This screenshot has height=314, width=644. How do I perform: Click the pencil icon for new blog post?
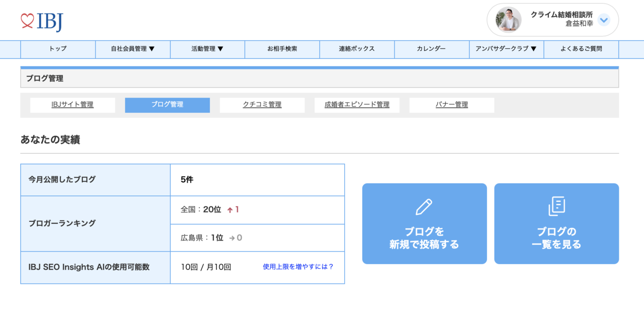coord(424,207)
